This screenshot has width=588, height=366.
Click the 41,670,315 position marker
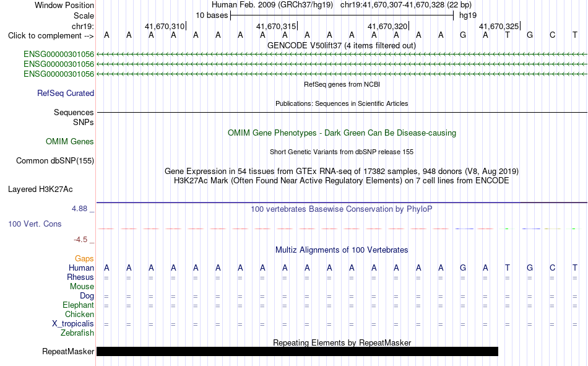(x=276, y=26)
